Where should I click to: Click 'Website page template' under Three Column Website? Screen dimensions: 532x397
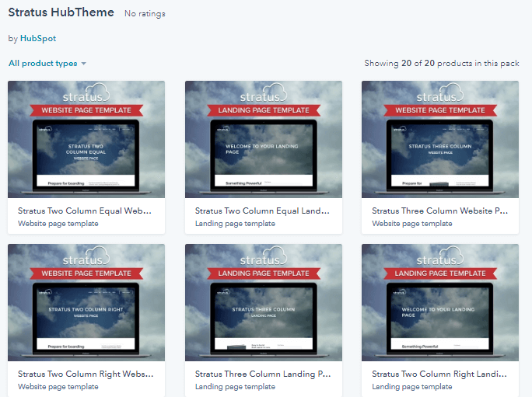(x=412, y=224)
